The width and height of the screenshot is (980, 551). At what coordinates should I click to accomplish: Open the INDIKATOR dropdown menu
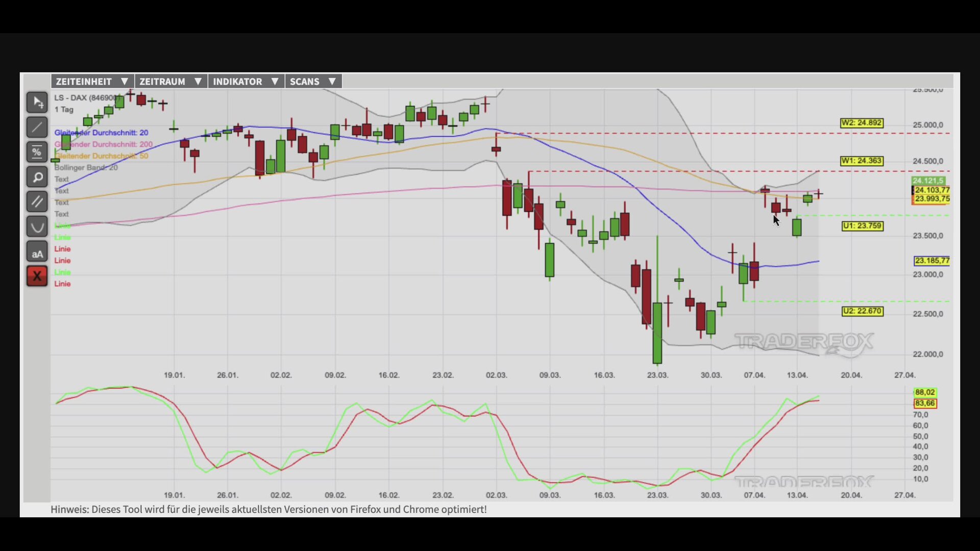246,82
